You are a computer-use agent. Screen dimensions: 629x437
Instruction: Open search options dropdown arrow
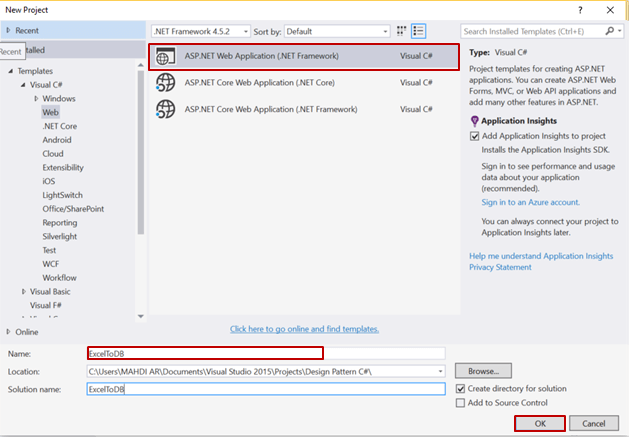coord(620,31)
